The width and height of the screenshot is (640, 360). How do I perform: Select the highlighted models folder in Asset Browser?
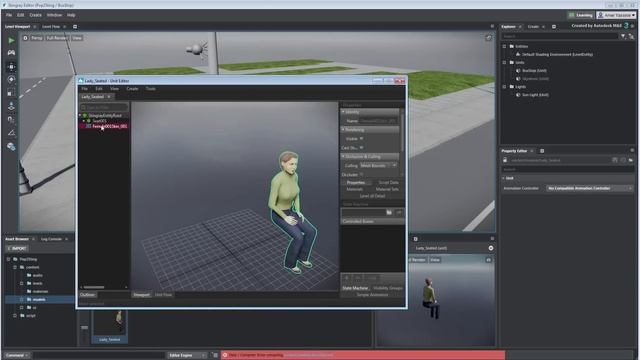(x=39, y=299)
